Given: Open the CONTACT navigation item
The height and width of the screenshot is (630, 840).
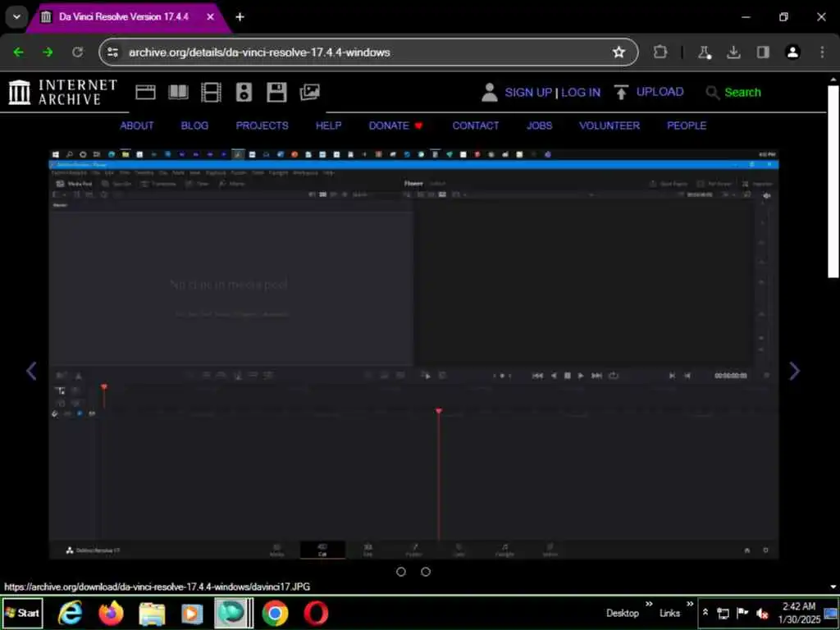Looking at the screenshot, I should 475,126.
